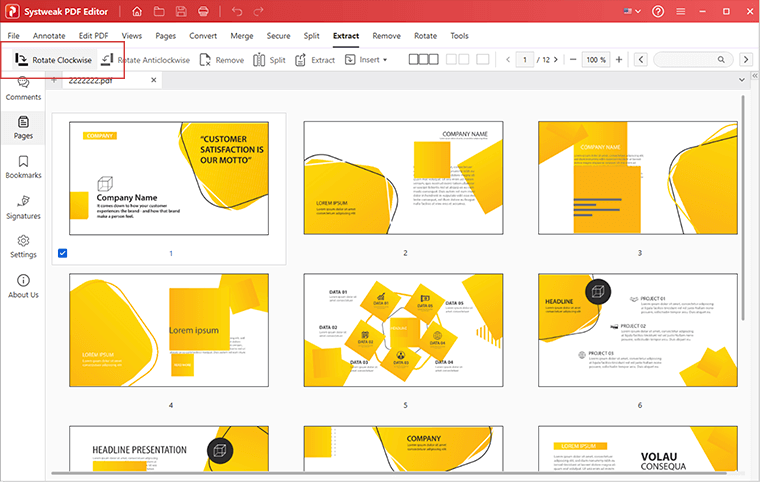Open the Annotate menu
Screen dimensions: 760x482
coord(49,36)
